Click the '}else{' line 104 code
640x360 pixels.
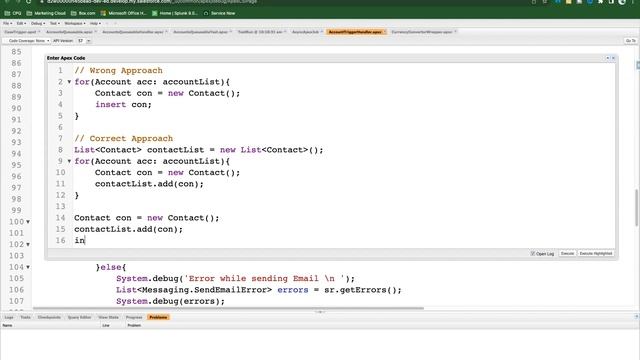(111, 267)
